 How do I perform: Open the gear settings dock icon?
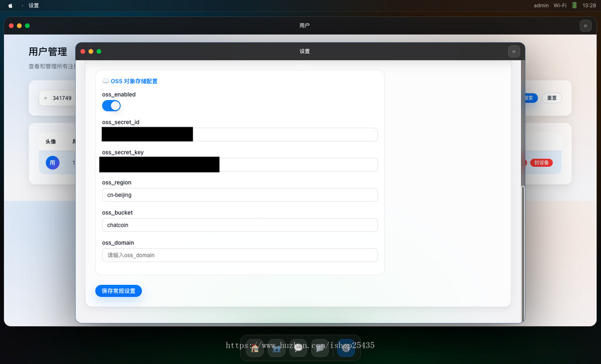[346, 347]
